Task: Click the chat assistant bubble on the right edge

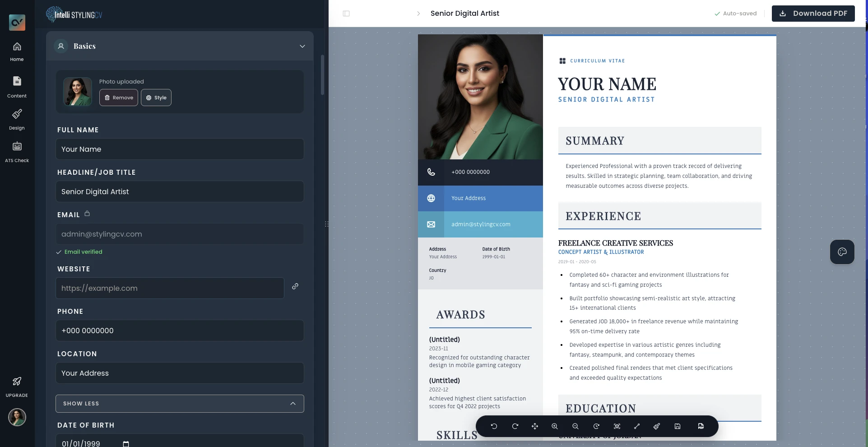Action: tap(841, 252)
